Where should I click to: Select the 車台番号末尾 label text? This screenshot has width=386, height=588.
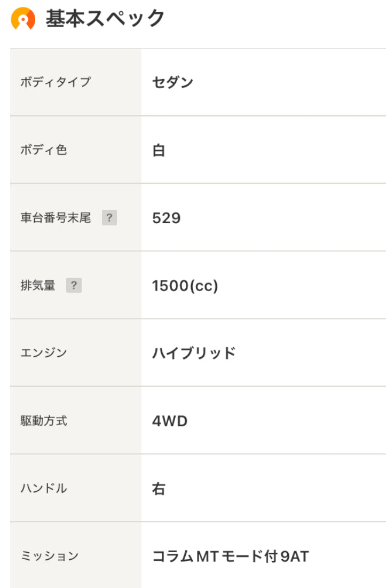(56, 217)
